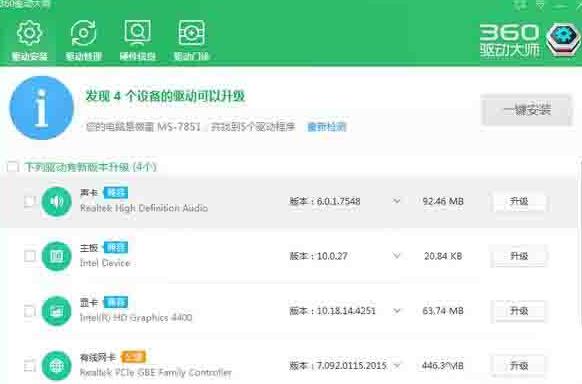Image resolution: width=582 pixels, height=384 pixels.
Task: Select the Realtek High Definition Audio text
Action: coord(144,208)
